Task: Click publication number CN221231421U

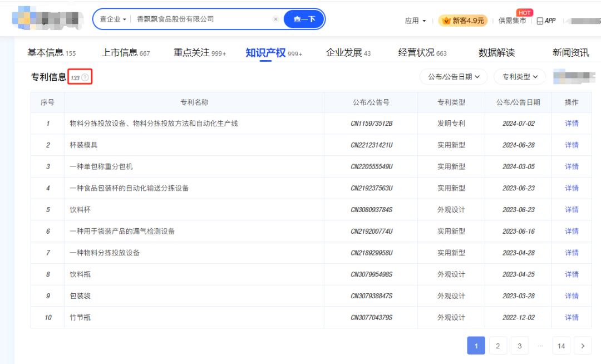Action: 371,145
